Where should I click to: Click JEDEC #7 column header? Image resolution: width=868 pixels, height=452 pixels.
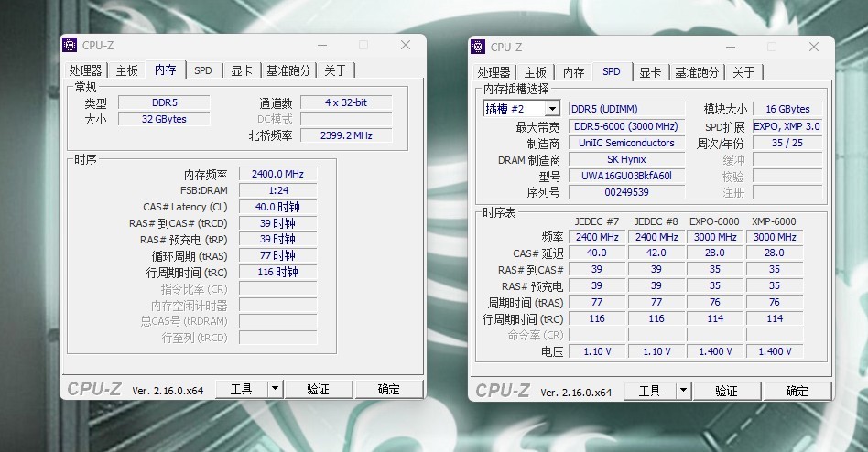[x=597, y=221]
